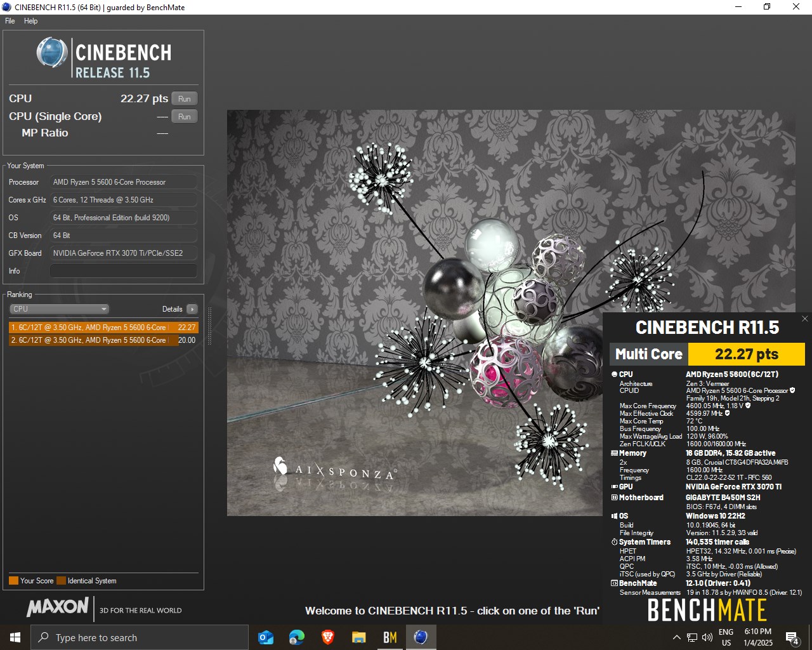Screen dimensions: 812x650
Task: Click the rendered benchmark scene image
Action: [x=511, y=313]
